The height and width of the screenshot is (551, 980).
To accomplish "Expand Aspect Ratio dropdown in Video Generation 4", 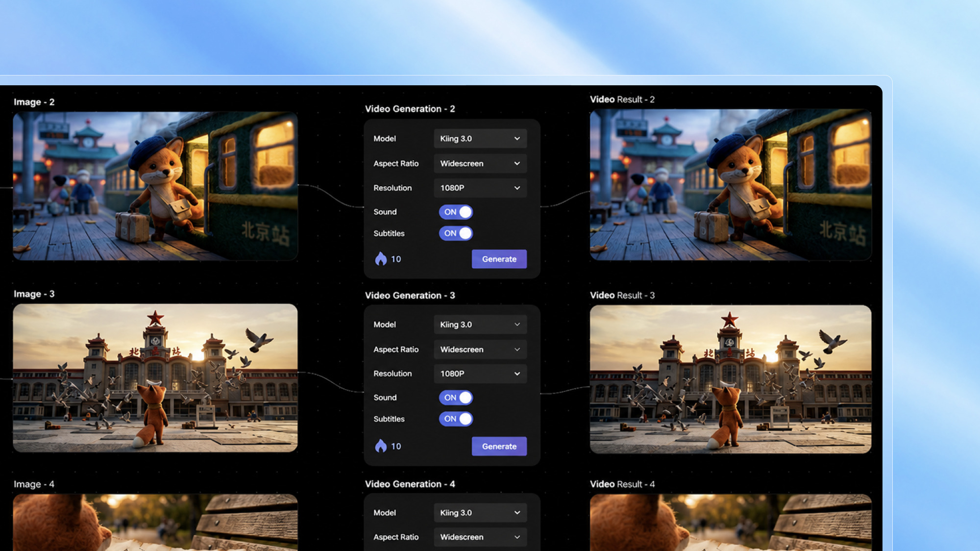I will click(480, 537).
